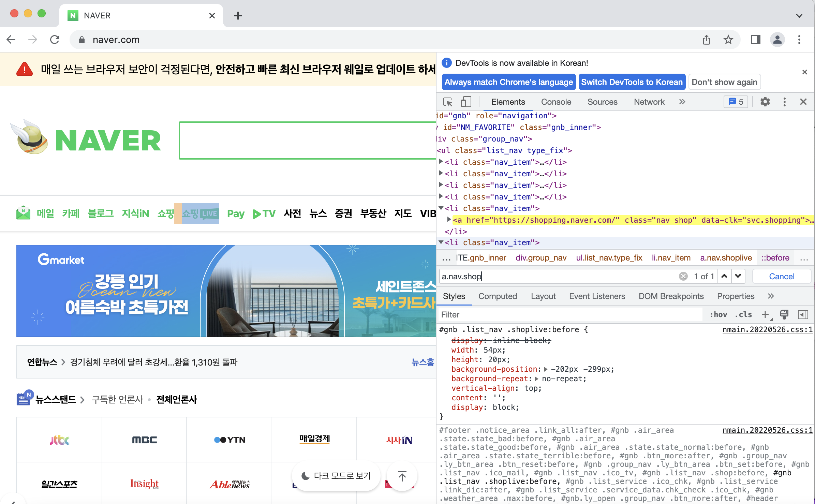
Task: Clear the a.nav.shop search field
Action: 683,276
